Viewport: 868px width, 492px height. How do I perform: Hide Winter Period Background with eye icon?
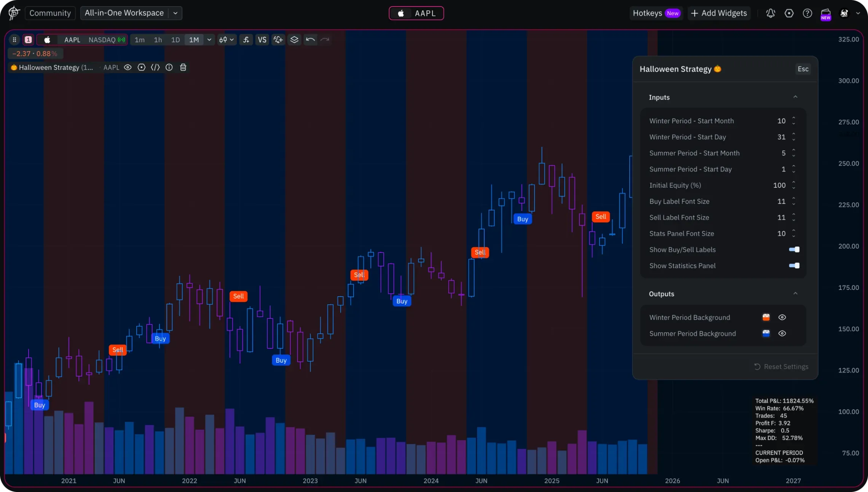(x=782, y=317)
